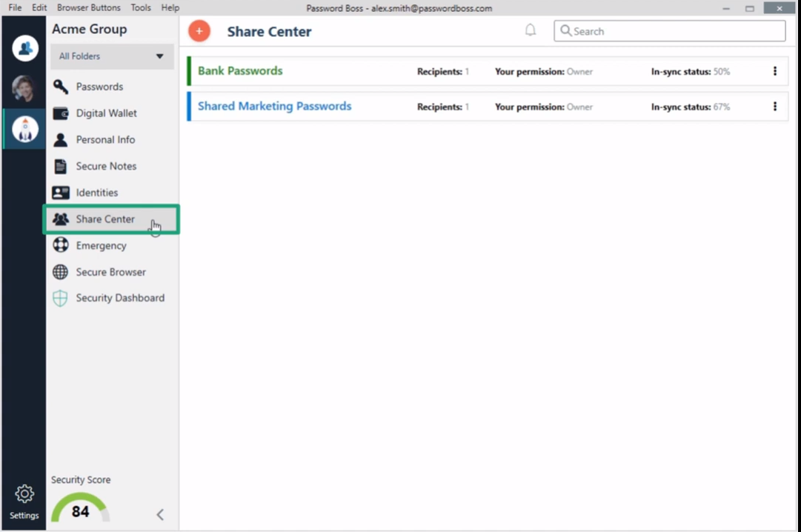Open the Tools menu
The image size is (801, 532).
tap(140, 7)
